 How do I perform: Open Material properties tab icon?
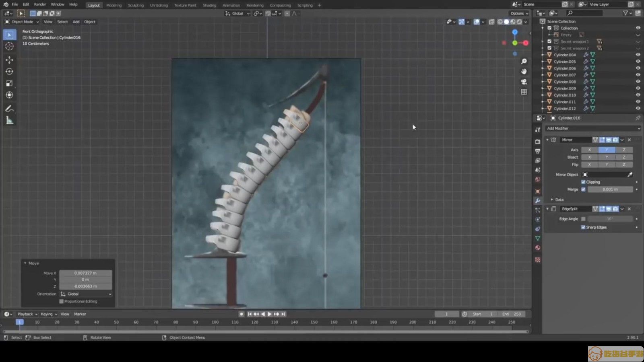click(538, 248)
